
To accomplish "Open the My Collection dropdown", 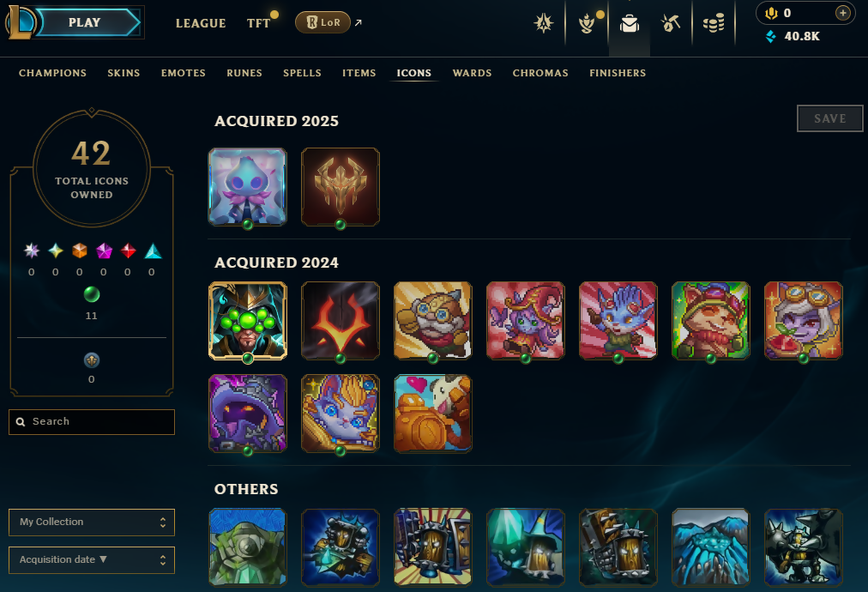I will (91, 523).
